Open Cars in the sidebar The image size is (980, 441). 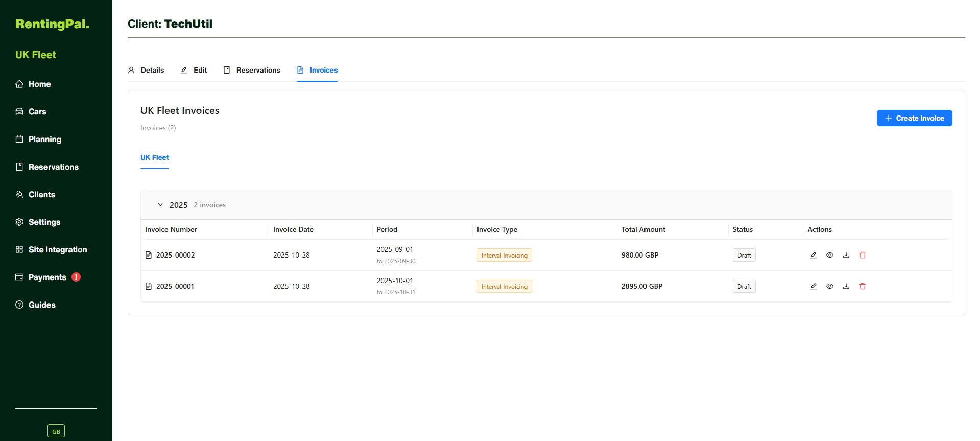click(31, 111)
